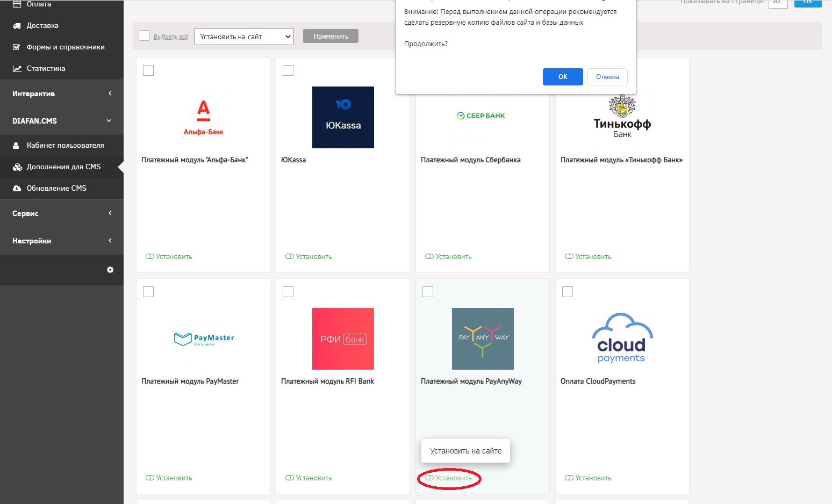Click the install toggle icon for Альфа-Банк module
This screenshot has height=504, width=832.
tap(150, 257)
